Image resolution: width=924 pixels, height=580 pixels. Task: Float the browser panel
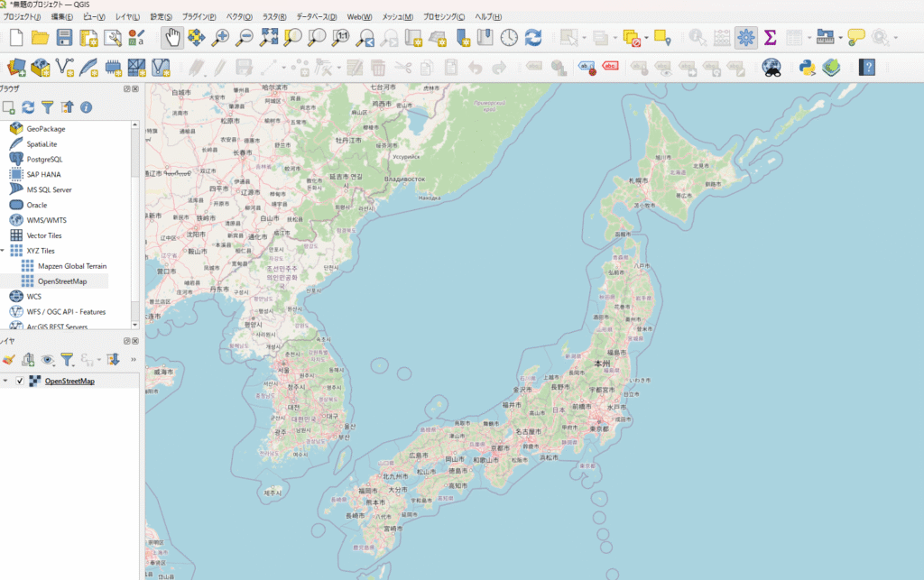click(126, 89)
